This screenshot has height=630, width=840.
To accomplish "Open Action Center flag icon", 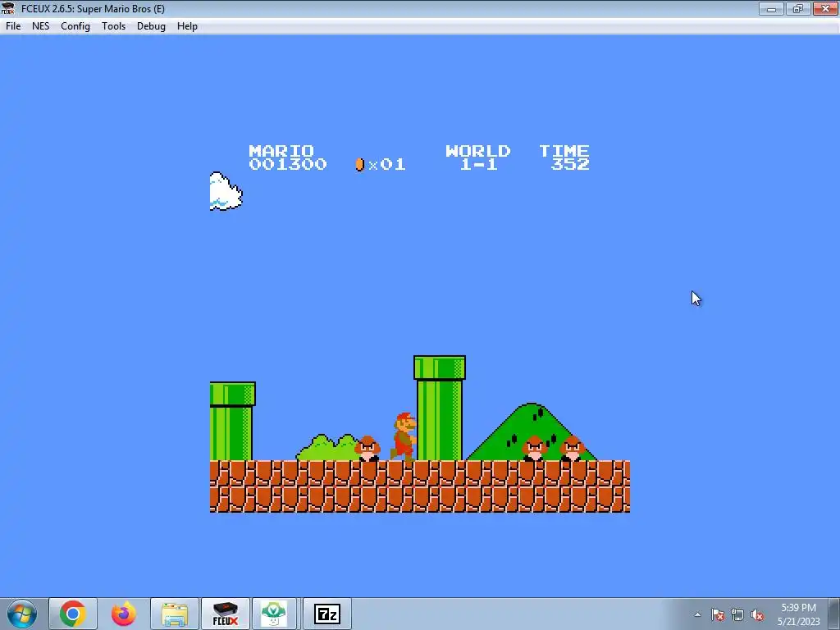I will tap(718, 615).
